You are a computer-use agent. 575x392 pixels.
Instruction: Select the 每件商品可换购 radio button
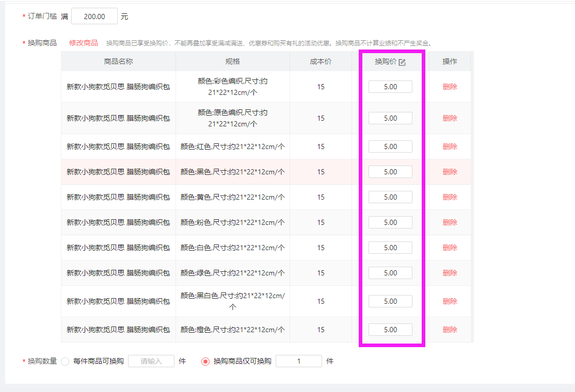point(65,361)
